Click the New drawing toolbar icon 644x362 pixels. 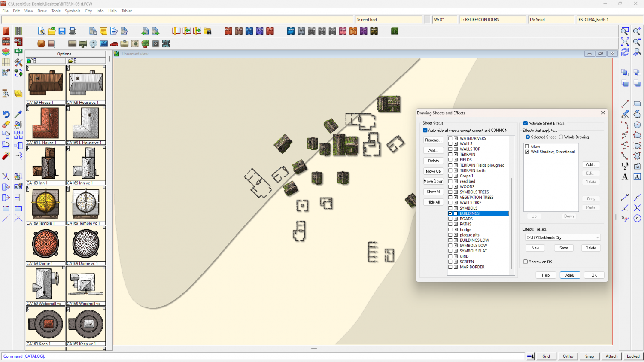coord(41,31)
